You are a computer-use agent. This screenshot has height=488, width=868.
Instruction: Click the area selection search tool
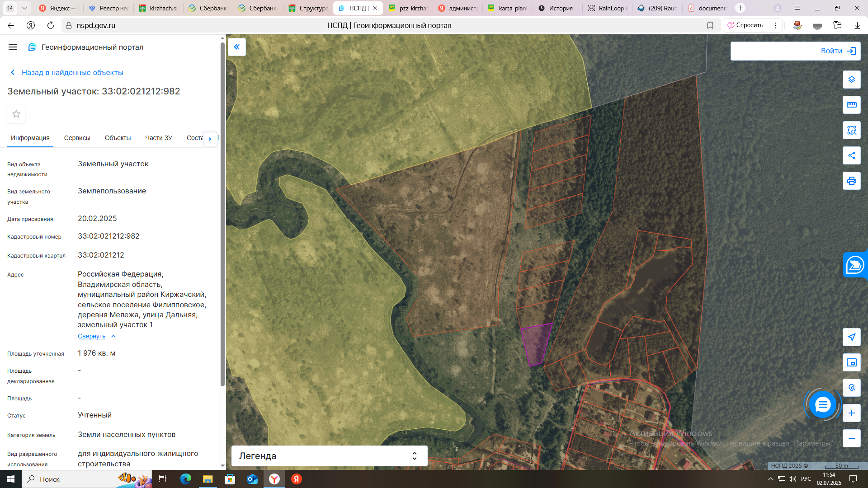[851, 130]
